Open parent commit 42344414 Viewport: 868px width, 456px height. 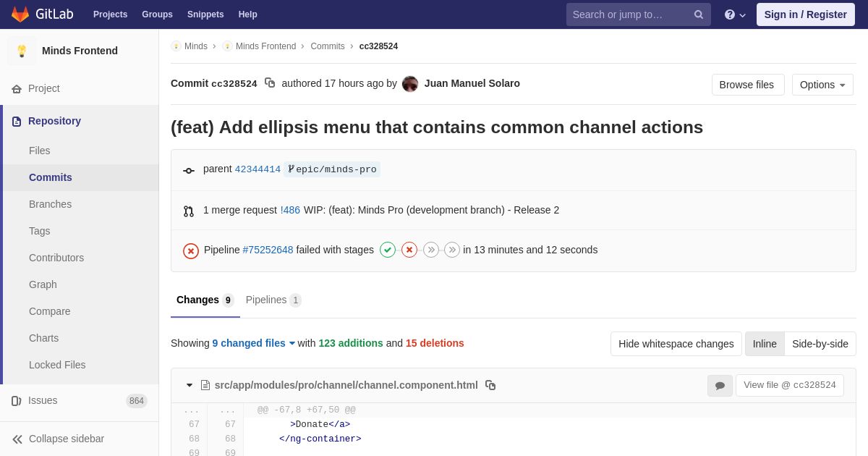pos(258,169)
